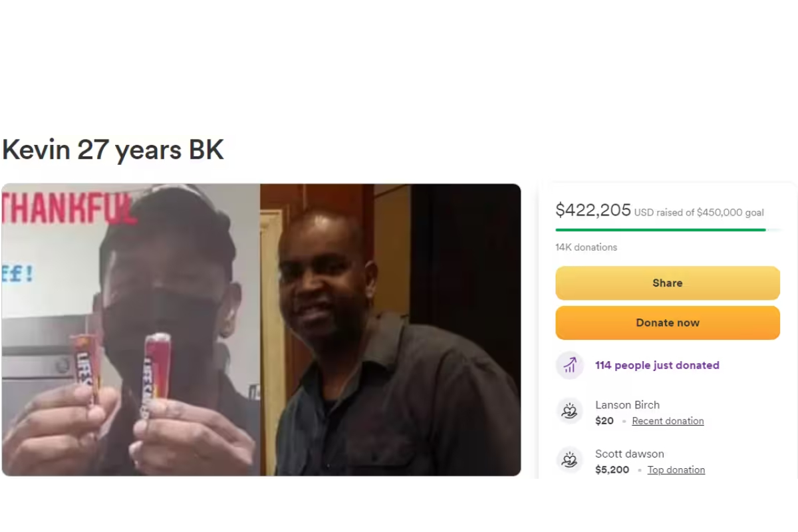Click the green fundraising progress bar
Image resolution: width=798 pixels, height=532 pixels.
pos(668,230)
